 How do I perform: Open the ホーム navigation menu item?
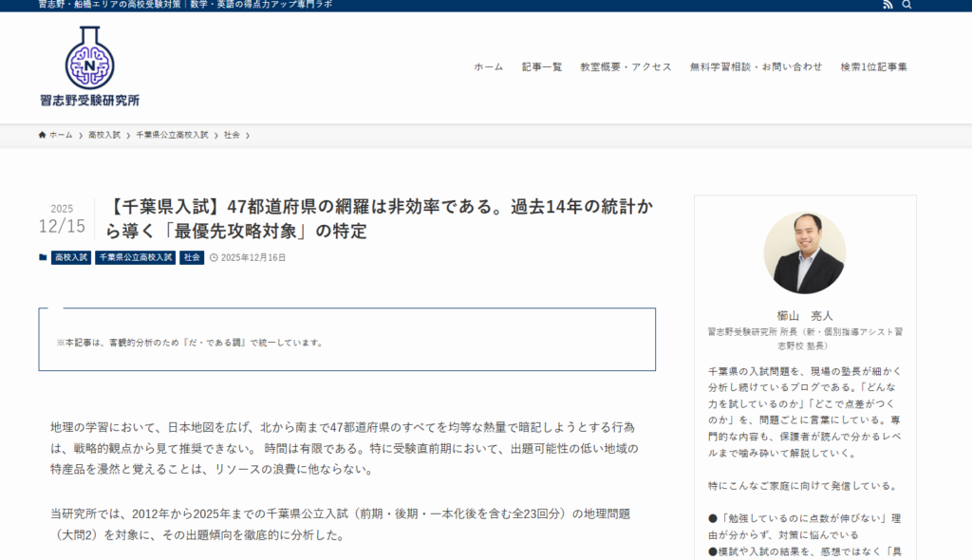(x=489, y=66)
